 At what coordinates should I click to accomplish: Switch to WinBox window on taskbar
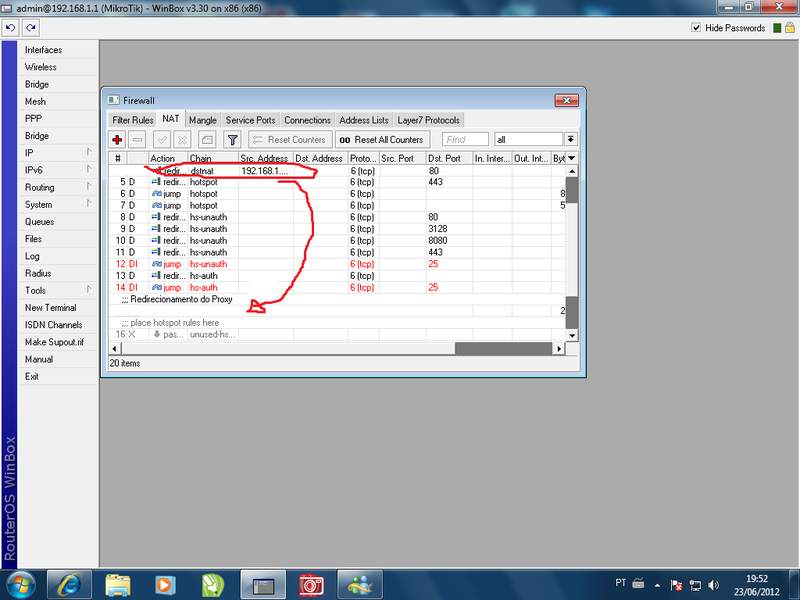click(263, 585)
